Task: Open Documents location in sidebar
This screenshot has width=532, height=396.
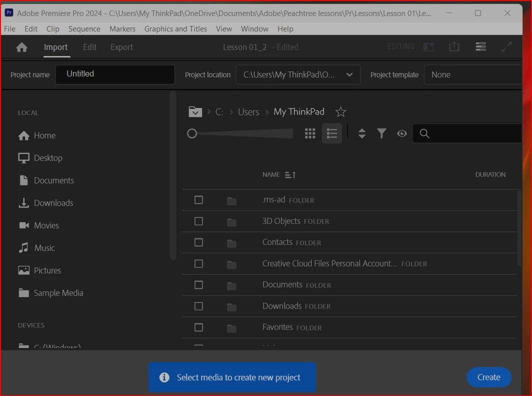Action: pyautogui.click(x=46, y=180)
